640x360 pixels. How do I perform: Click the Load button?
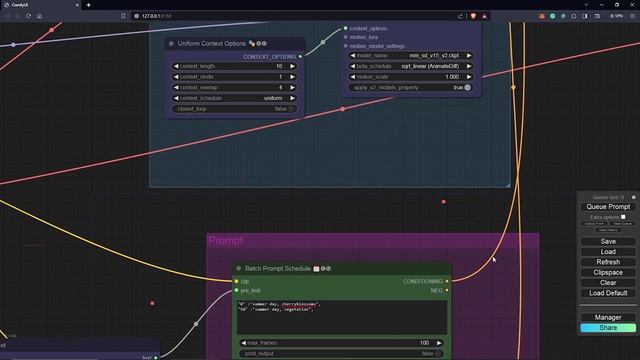(608, 252)
